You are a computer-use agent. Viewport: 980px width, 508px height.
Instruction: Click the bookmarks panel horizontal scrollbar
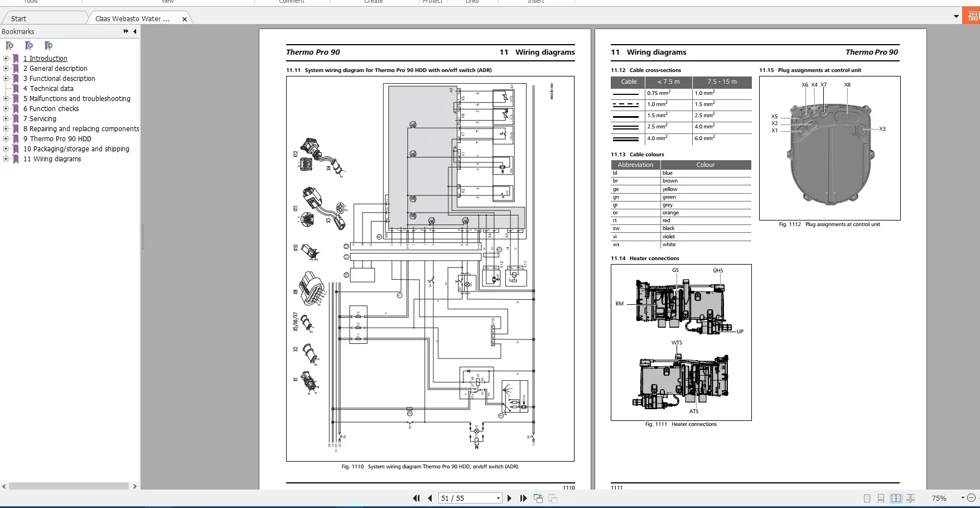[69, 486]
